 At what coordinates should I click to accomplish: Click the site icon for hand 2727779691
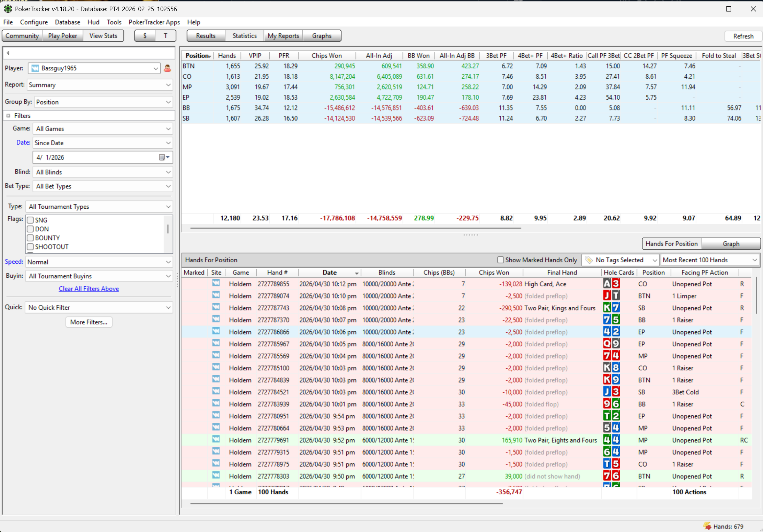(216, 440)
